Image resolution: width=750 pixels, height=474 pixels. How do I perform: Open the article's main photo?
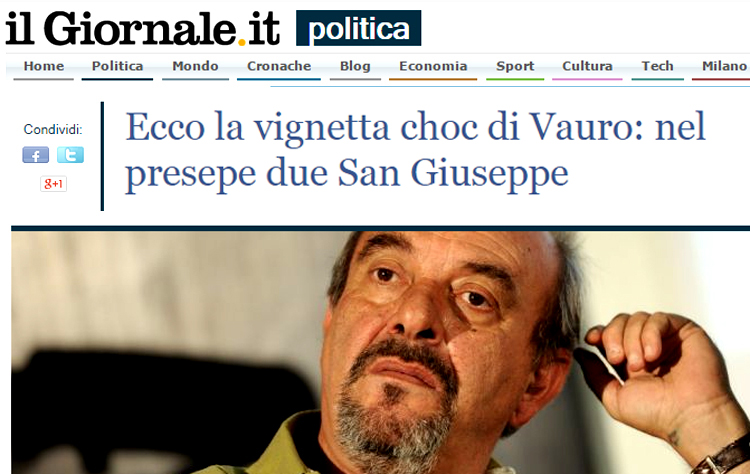tap(380, 353)
